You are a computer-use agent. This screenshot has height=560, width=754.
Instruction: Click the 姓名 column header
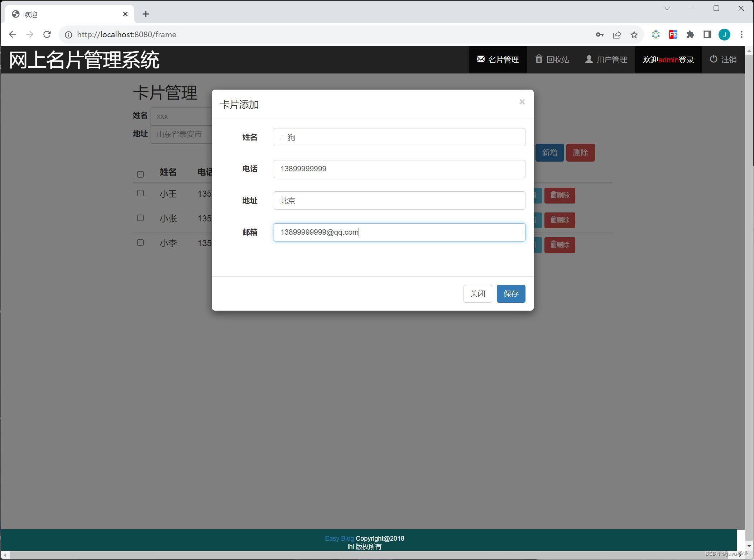pos(168,172)
